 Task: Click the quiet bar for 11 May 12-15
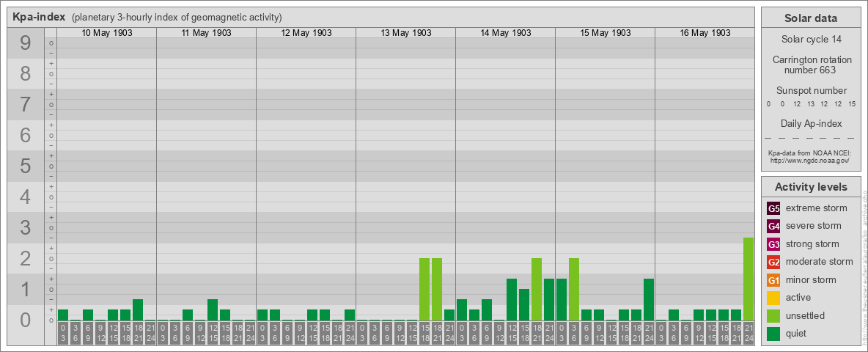click(213, 310)
